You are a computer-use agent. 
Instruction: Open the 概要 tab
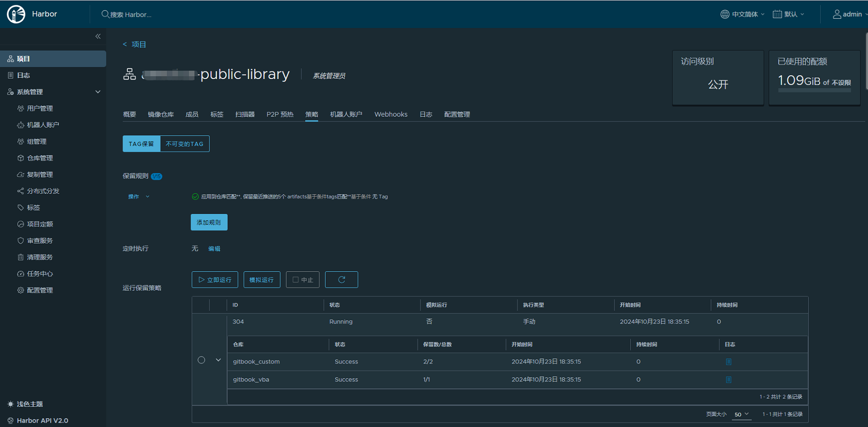[x=129, y=114]
